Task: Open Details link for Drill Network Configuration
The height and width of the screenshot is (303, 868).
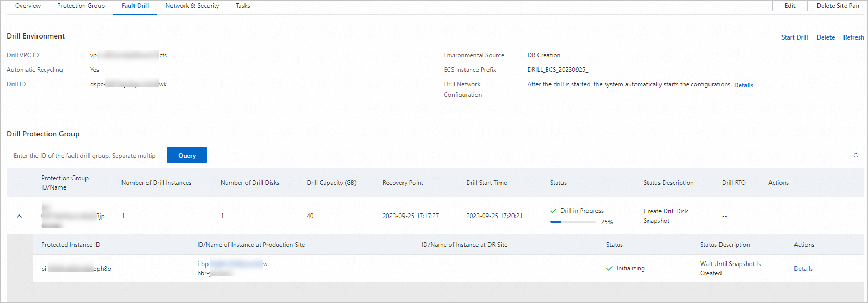Action: [x=743, y=85]
